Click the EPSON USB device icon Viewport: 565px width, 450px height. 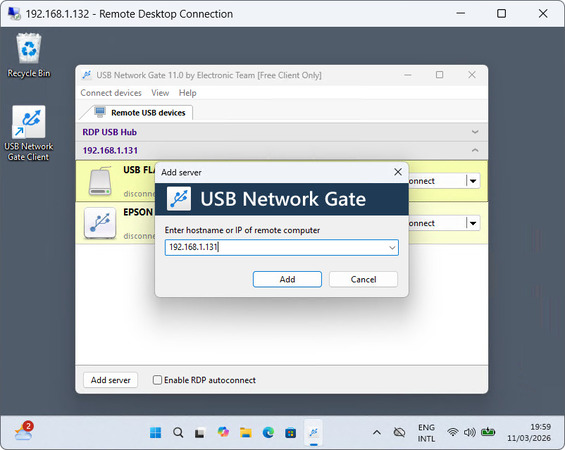[x=100, y=223]
